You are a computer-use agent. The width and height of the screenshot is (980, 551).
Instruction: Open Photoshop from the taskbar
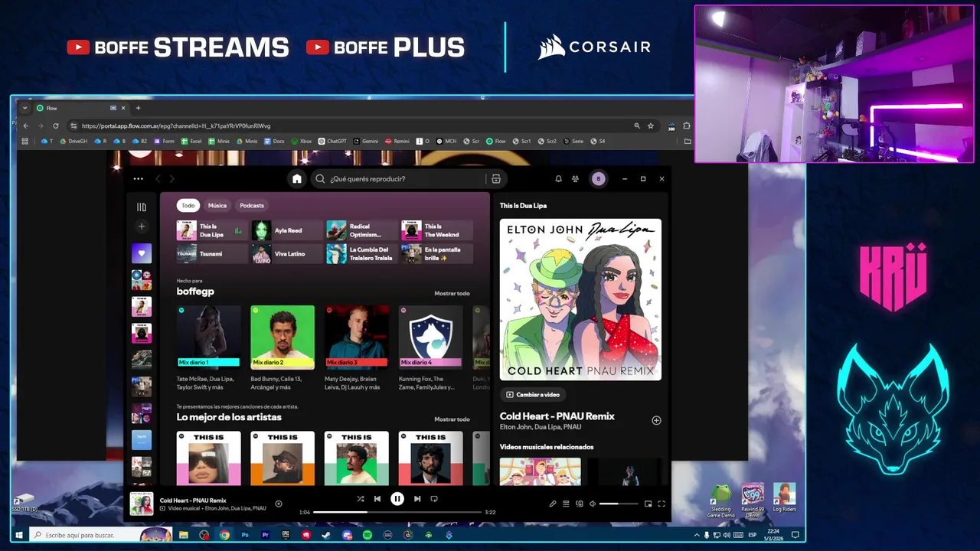point(245,535)
